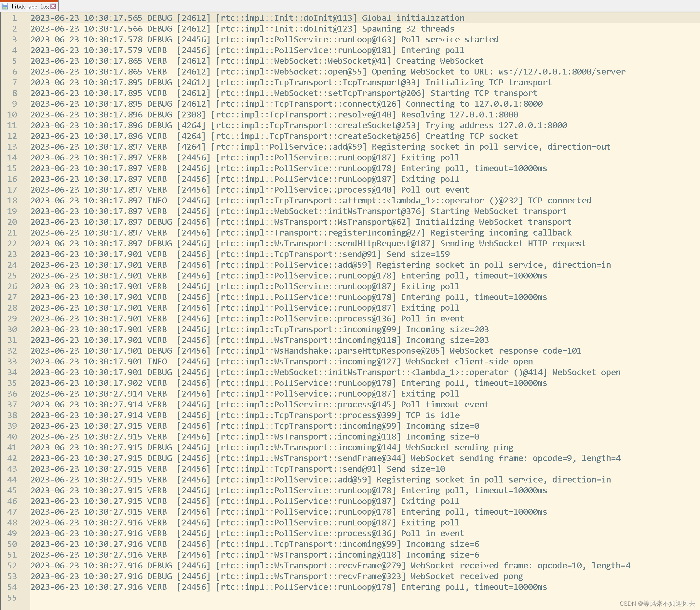Click 'opcode=9, length=4' on line 42
Viewport: 700px width, 610px height.
pyautogui.click(x=576, y=458)
